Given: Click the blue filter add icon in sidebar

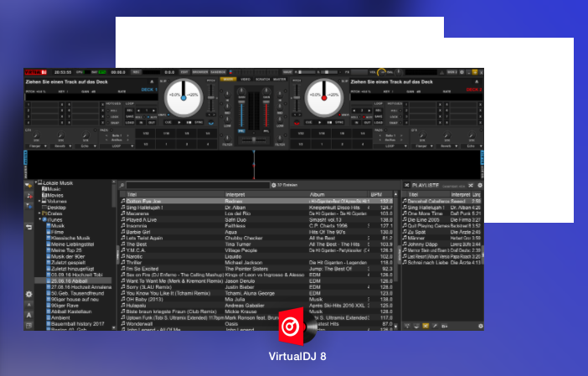Looking at the screenshot, I should pyautogui.click(x=28, y=206).
